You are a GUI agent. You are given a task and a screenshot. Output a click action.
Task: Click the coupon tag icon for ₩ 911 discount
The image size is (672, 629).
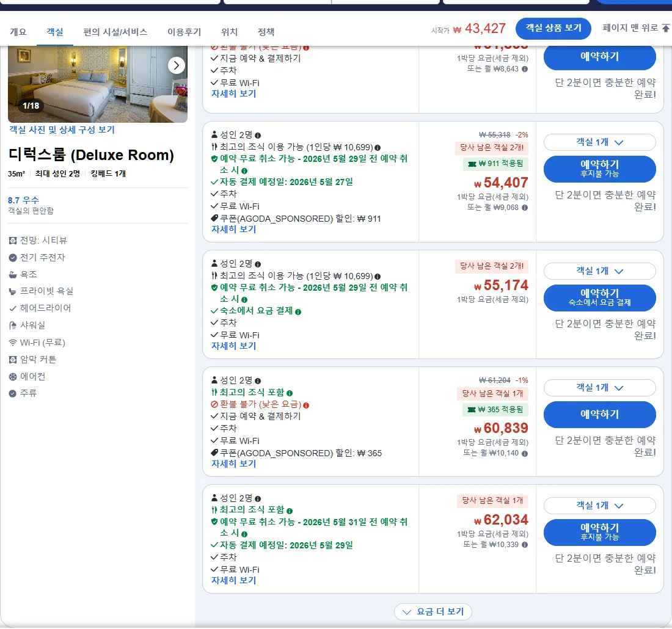pyautogui.click(x=214, y=218)
